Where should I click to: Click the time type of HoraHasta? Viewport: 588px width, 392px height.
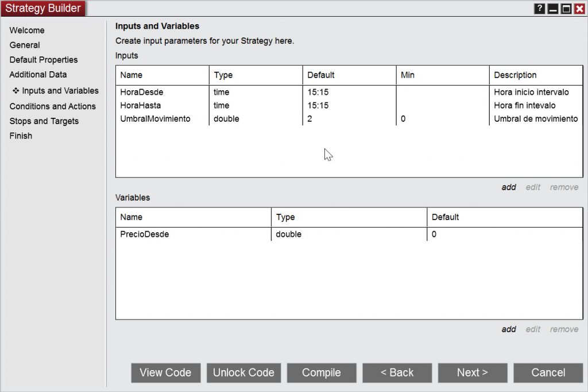coord(222,106)
